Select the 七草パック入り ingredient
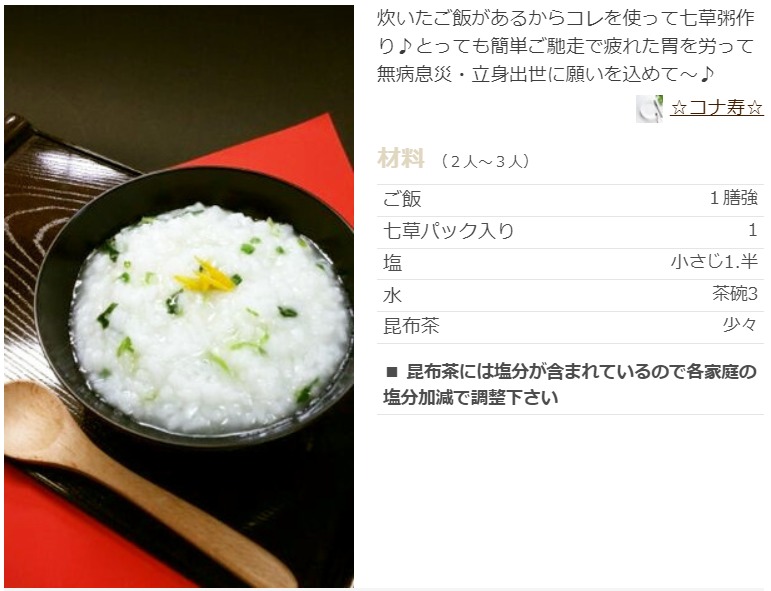This screenshot has height=591, width=771. (448, 231)
